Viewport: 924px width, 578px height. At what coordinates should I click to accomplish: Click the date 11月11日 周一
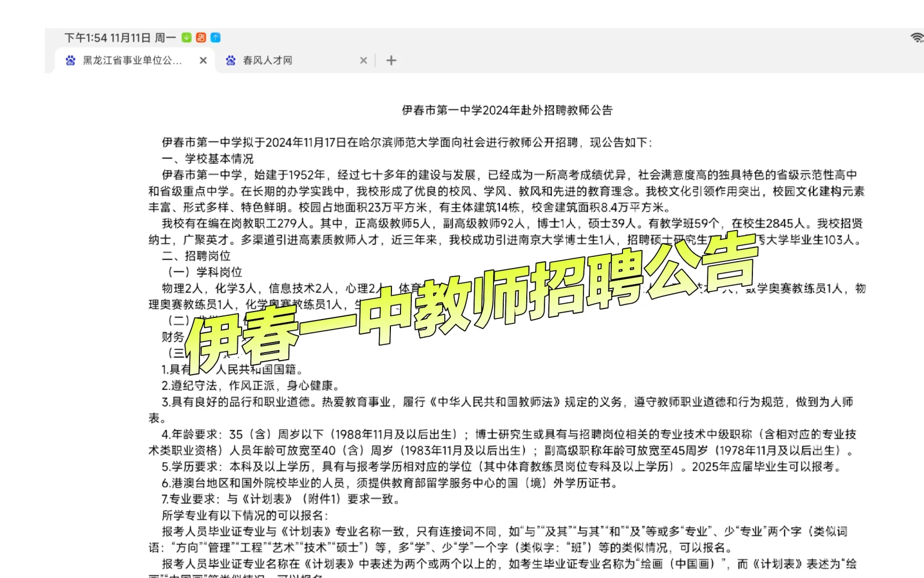[x=143, y=37]
